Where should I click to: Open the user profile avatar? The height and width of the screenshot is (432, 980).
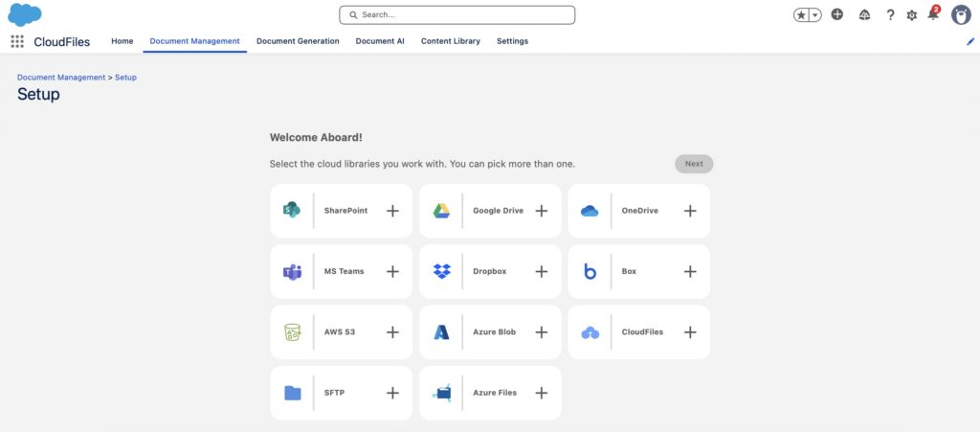(x=961, y=15)
